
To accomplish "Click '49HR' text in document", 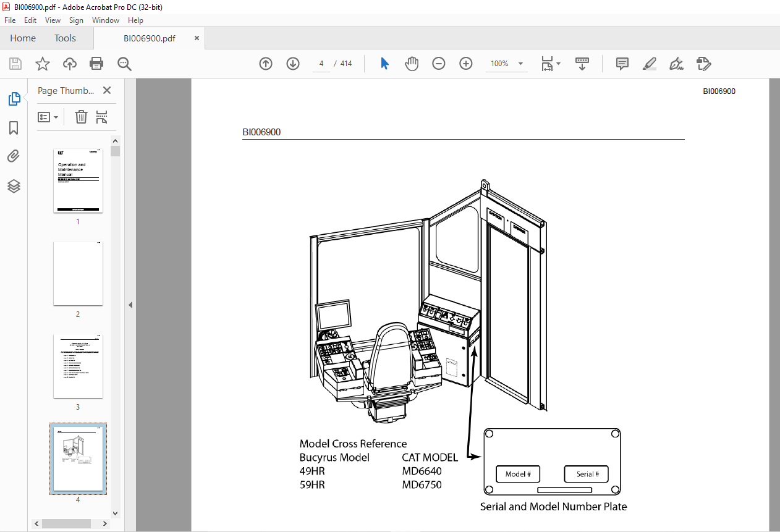I will (x=312, y=471).
